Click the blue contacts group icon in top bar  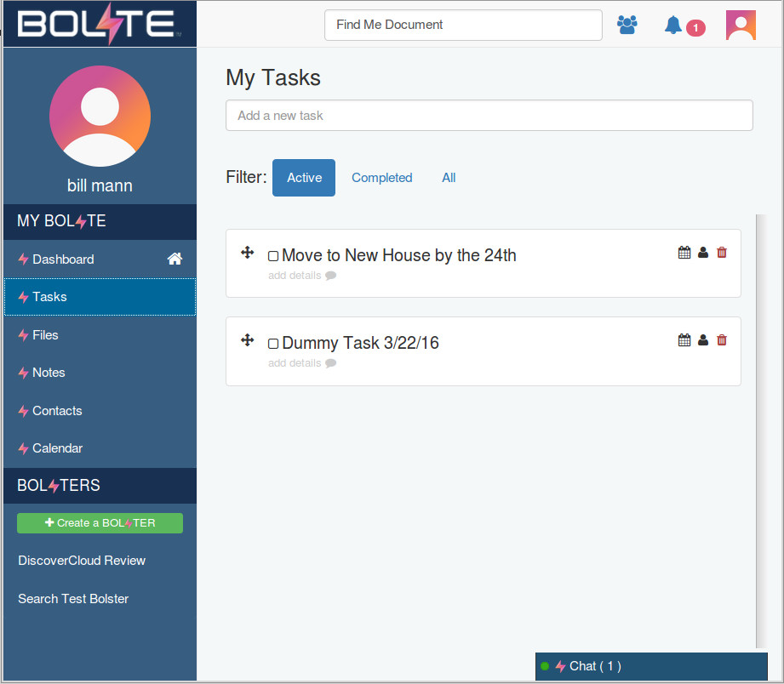tap(627, 25)
